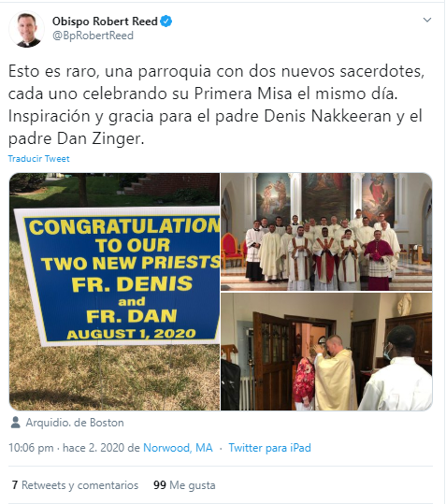Open the Obispo Robert Reed display name
446x504 pixels.
point(105,22)
